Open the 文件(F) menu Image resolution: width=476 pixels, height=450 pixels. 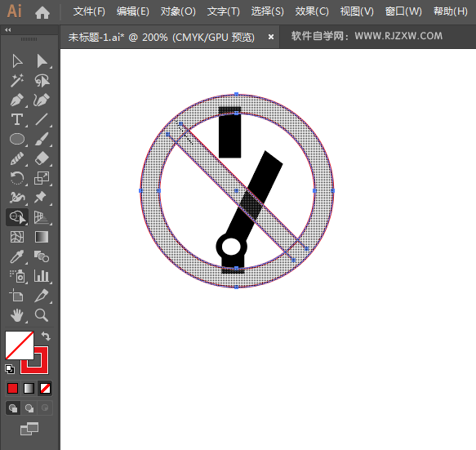point(89,11)
